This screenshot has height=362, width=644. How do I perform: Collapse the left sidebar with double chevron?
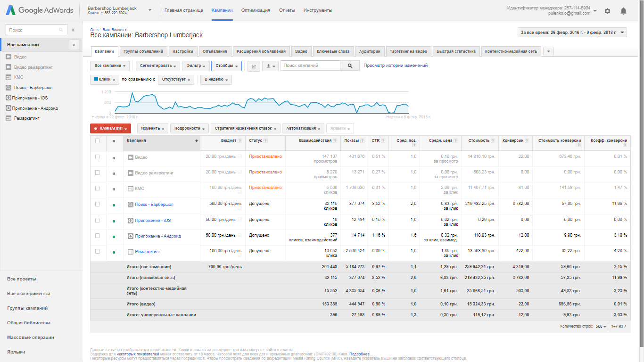click(x=73, y=30)
